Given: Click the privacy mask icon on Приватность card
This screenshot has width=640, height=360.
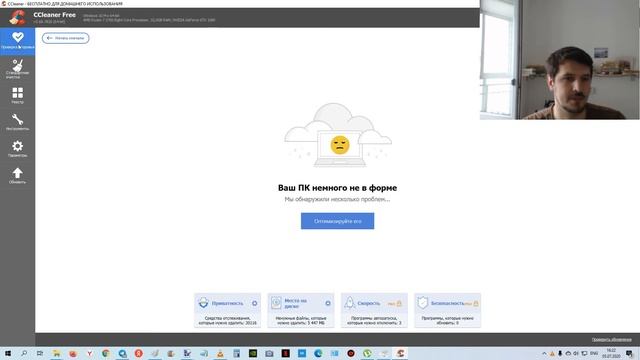Looking at the screenshot, I should [x=203, y=303].
